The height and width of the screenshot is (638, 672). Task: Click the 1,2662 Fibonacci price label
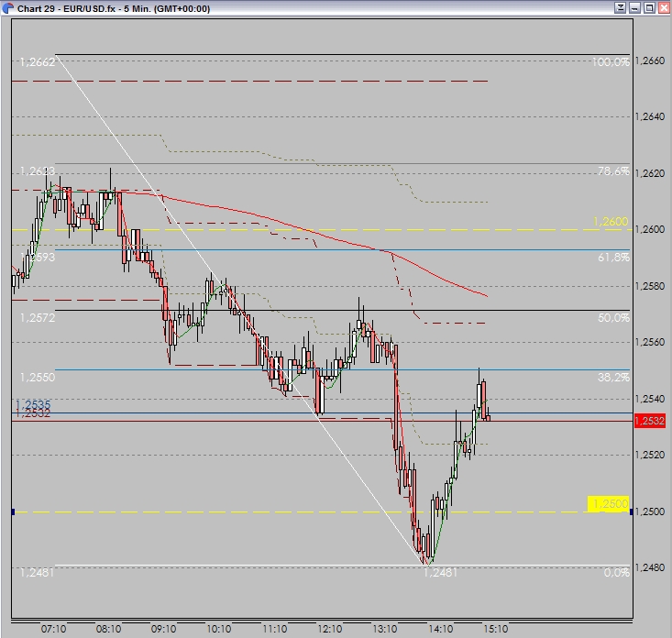(38, 62)
